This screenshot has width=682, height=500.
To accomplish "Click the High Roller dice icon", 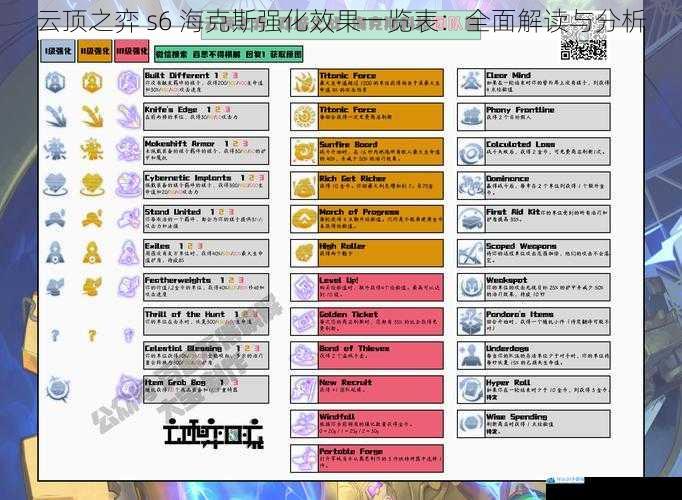I will pyautogui.click(x=304, y=253).
